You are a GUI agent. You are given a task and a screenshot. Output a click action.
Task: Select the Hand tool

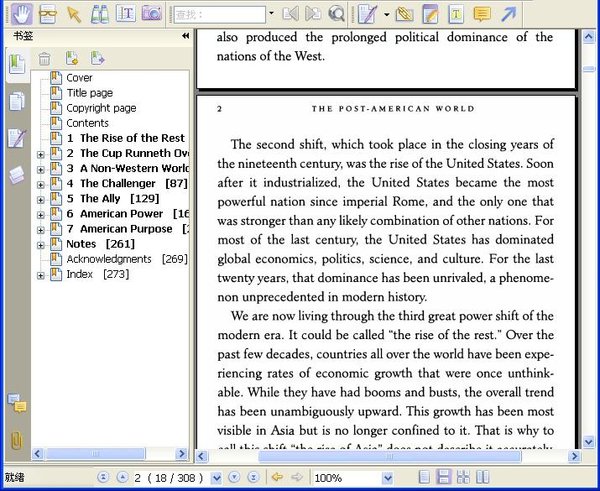tap(21, 14)
